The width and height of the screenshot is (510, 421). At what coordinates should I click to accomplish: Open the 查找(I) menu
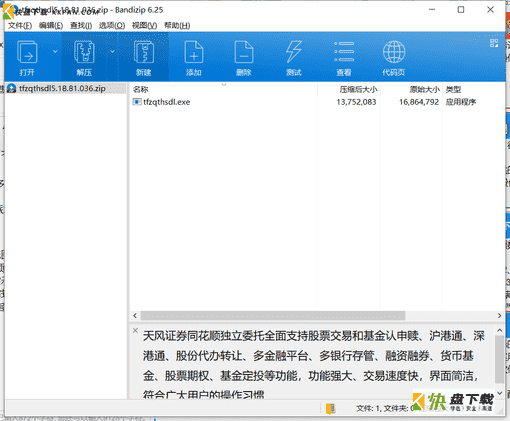[81, 25]
